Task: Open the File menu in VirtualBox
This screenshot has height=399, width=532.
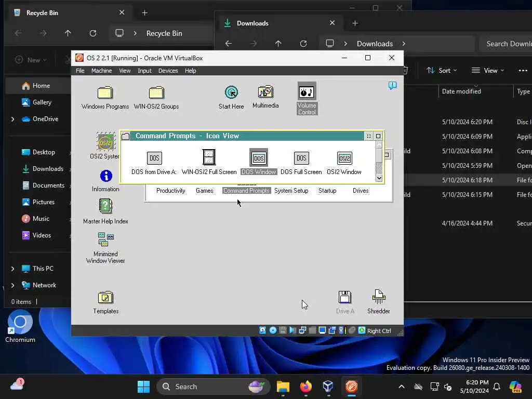Action: (x=80, y=71)
